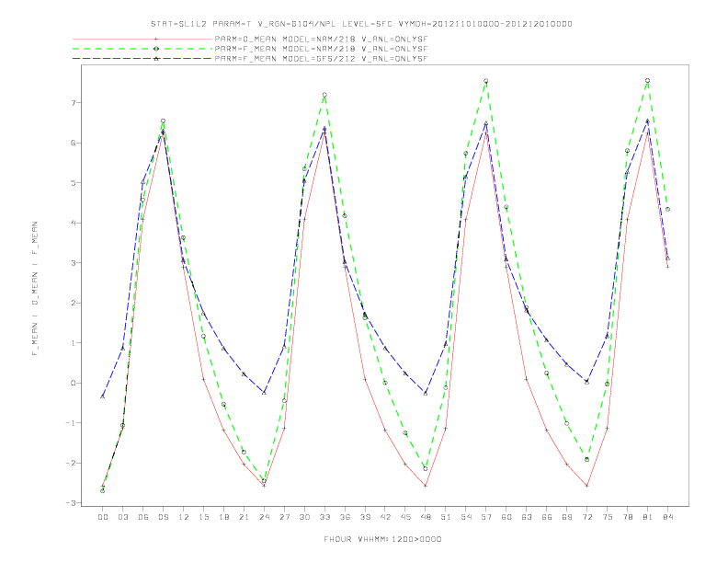
Task: Click x-axis tick label 18
Action: [x=223, y=517]
